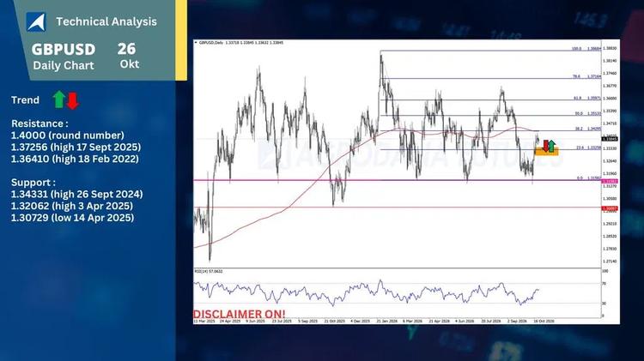This screenshot has height=361, width=644.
Task: Click the orange highlighted zone on chart
Action: click(x=546, y=152)
